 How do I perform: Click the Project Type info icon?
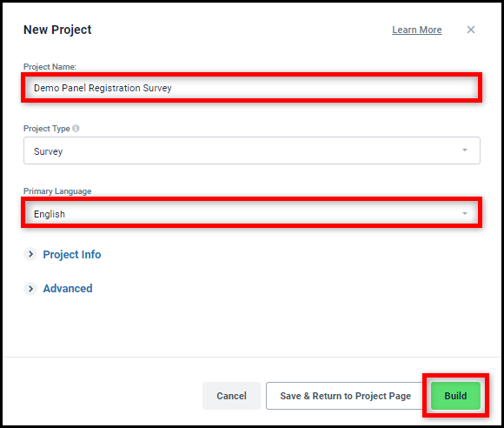pyautogui.click(x=76, y=128)
